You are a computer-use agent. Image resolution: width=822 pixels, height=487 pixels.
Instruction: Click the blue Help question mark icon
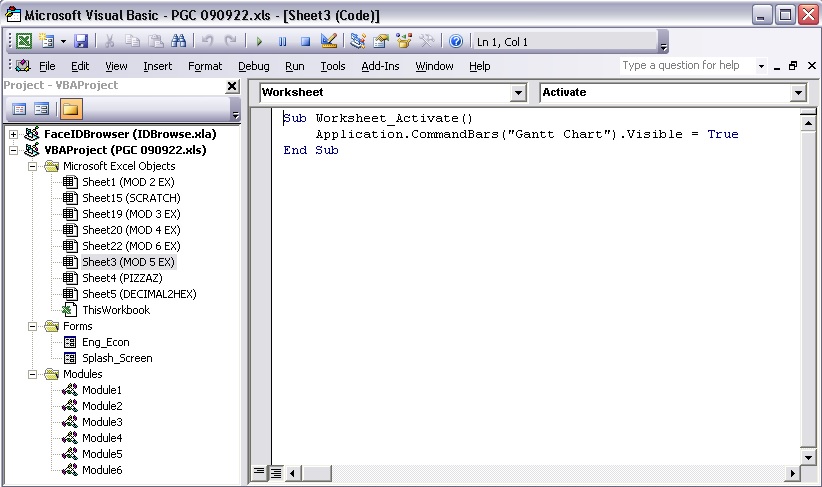tap(456, 41)
